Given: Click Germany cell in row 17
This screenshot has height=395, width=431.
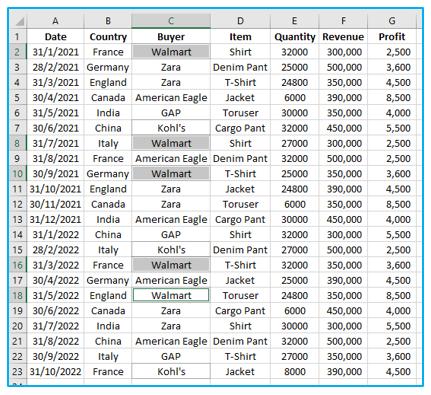Looking at the screenshot, I should 108,280.
